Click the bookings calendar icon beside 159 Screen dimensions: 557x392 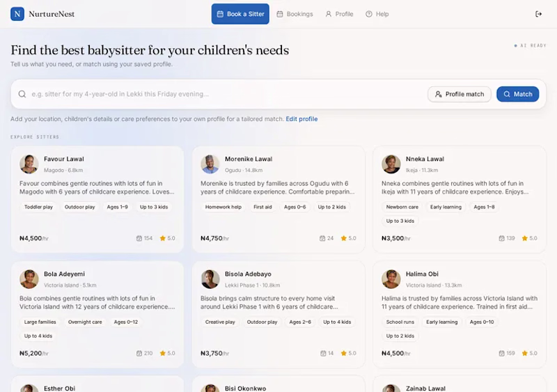tap(501, 353)
